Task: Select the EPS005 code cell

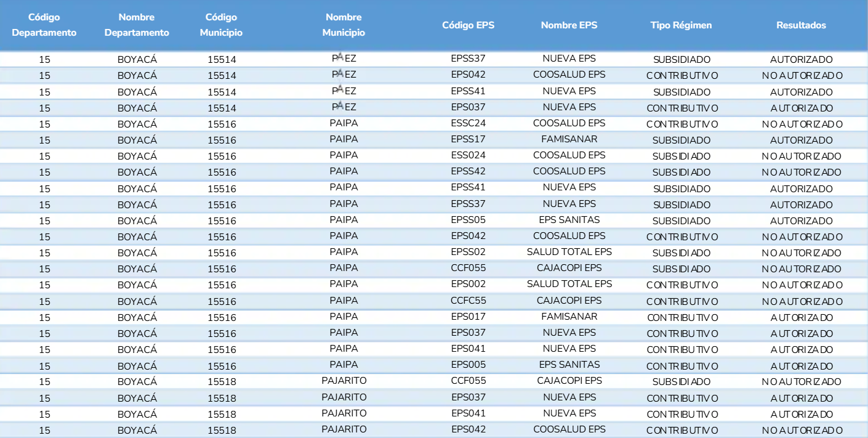Action: pos(468,365)
